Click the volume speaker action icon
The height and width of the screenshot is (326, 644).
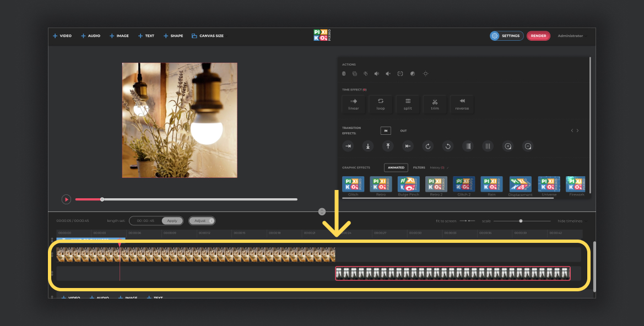[377, 74]
